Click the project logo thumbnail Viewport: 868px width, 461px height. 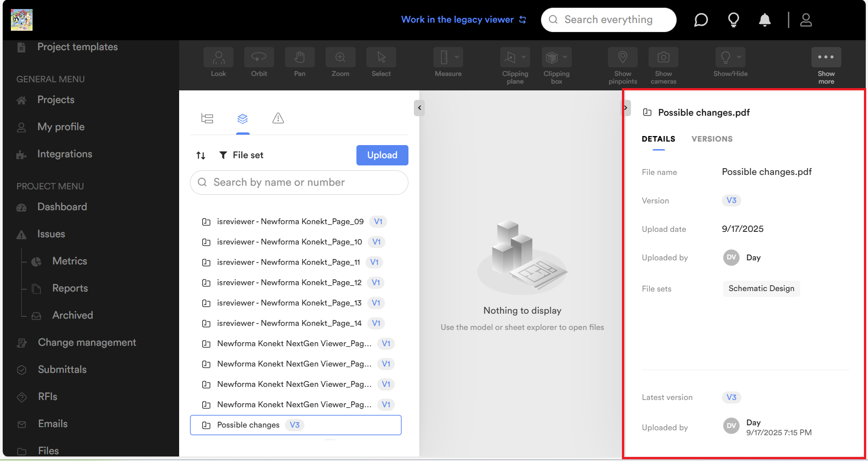pos(22,20)
